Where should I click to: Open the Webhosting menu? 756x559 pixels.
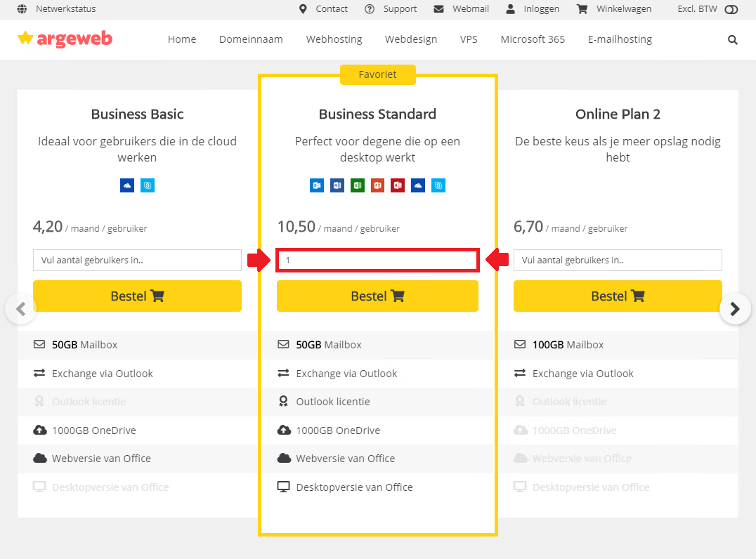(334, 39)
